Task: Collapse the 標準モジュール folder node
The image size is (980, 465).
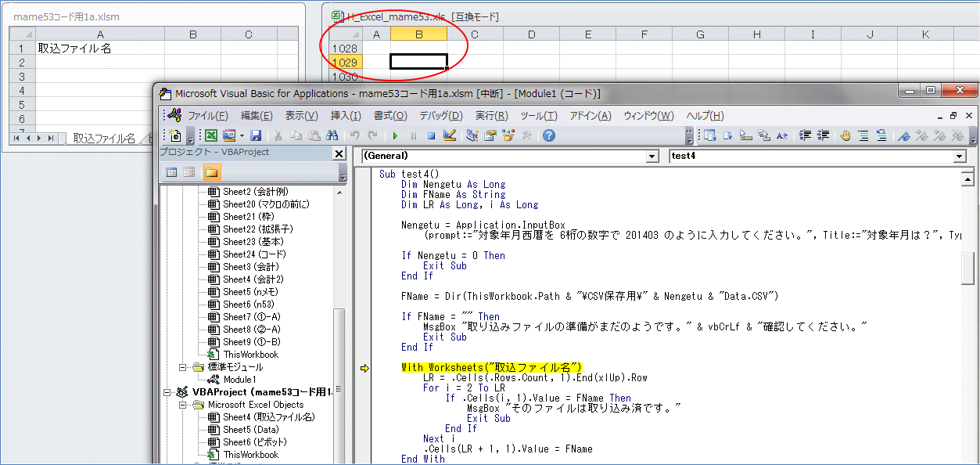Action: point(184,367)
